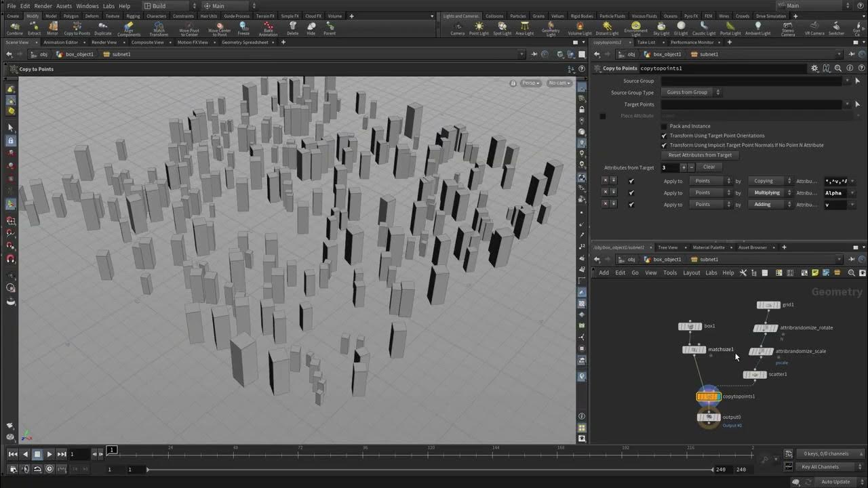Select the Parent shelf tool

pyautogui.click(x=330, y=28)
